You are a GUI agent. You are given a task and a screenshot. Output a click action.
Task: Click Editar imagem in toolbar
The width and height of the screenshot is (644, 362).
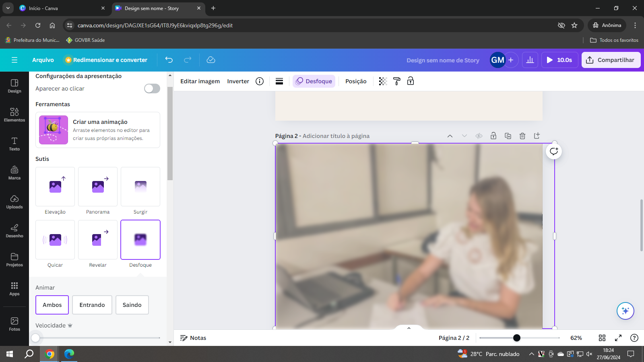point(200,81)
